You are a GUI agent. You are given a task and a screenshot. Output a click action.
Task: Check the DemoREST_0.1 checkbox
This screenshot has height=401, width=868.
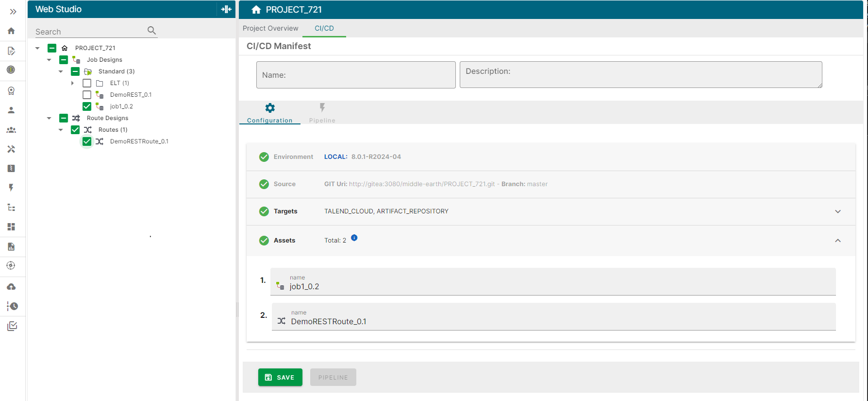click(87, 95)
